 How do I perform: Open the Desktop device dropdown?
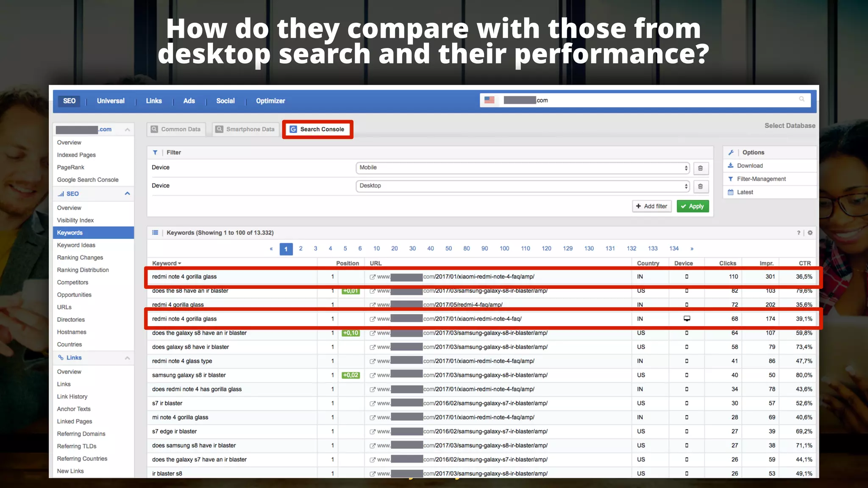click(523, 186)
